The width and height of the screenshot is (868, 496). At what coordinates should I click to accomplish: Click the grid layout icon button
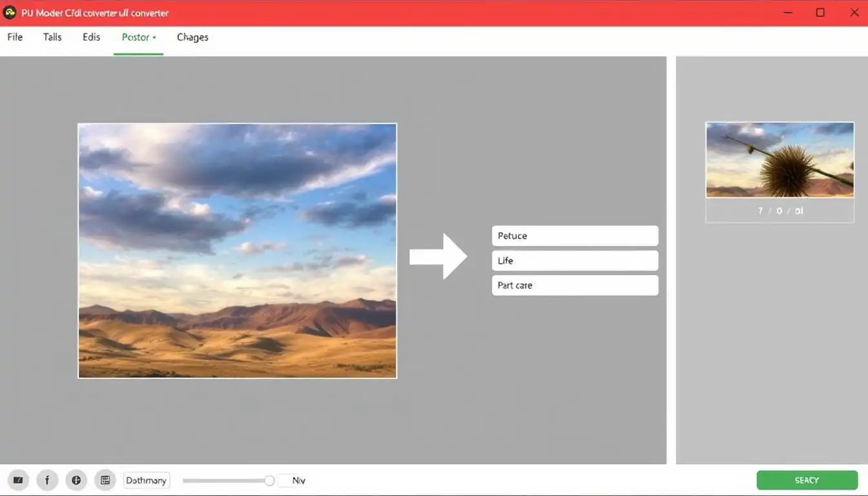point(105,480)
